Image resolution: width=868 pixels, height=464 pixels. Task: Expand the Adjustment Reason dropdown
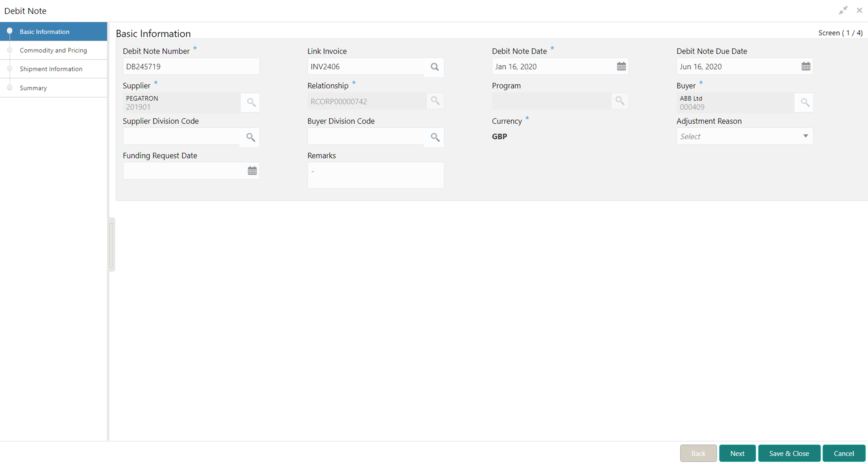click(x=805, y=136)
